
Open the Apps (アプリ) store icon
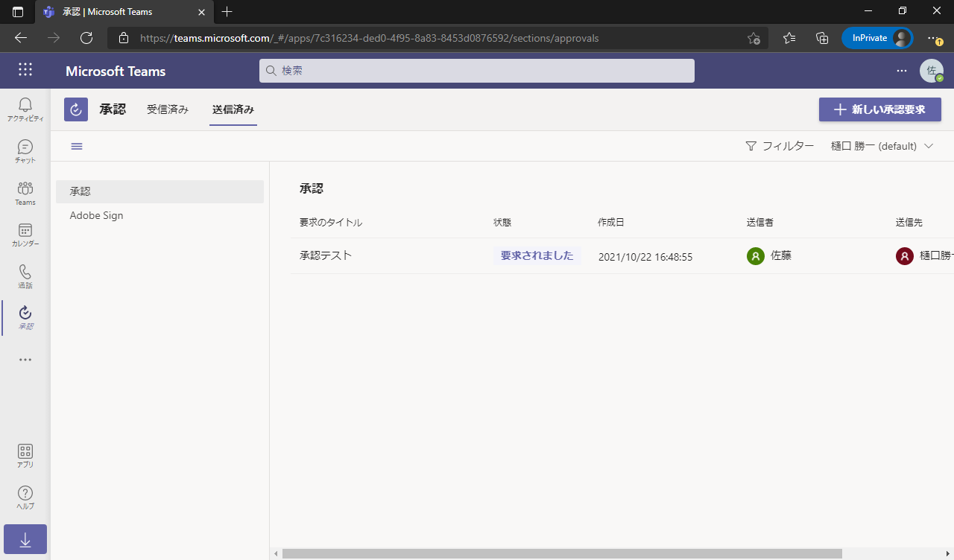[x=25, y=456]
